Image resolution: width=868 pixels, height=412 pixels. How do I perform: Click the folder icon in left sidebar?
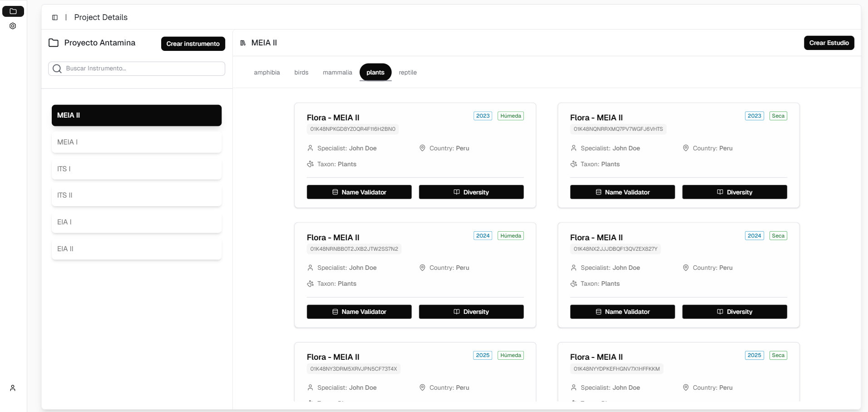(13, 11)
